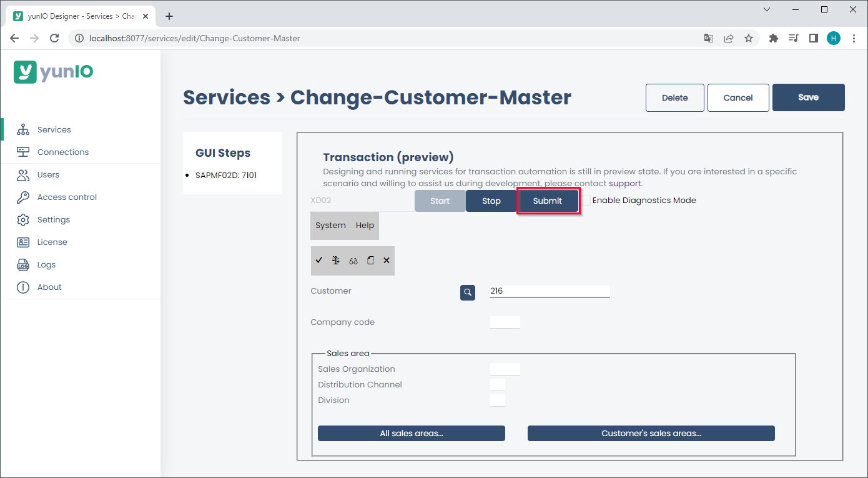Image resolution: width=868 pixels, height=478 pixels.
Task: Click All sales areas... button
Action: tap(412, 434)
